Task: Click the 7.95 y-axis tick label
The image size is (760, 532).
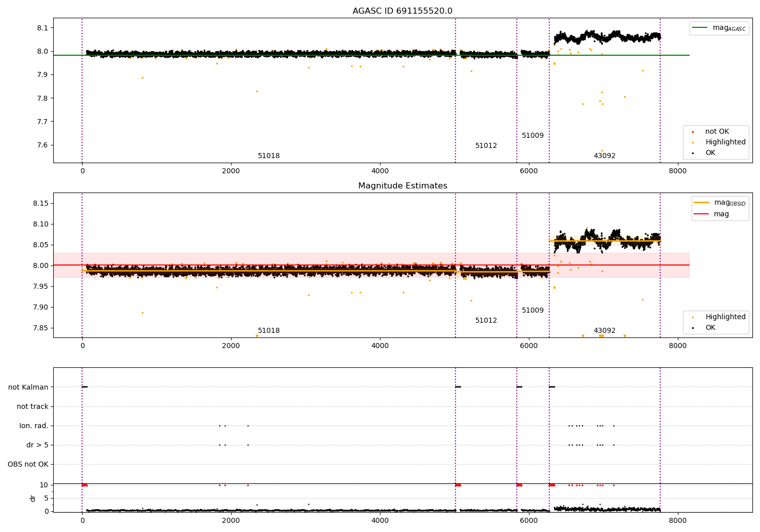Action: (x=41, y=287)
